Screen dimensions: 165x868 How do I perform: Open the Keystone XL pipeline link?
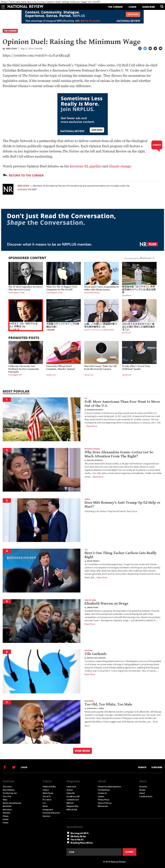pyautogui.click(x=86, y=166)
